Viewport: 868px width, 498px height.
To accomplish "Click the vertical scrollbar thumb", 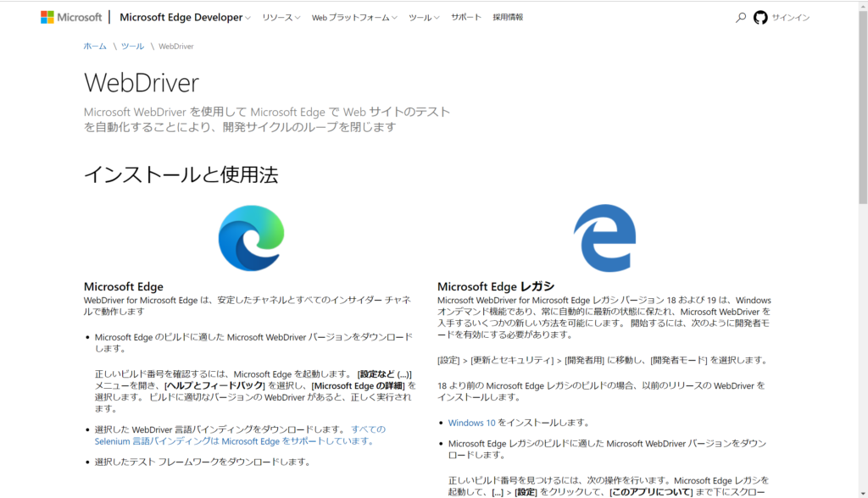I will (863, 108).
